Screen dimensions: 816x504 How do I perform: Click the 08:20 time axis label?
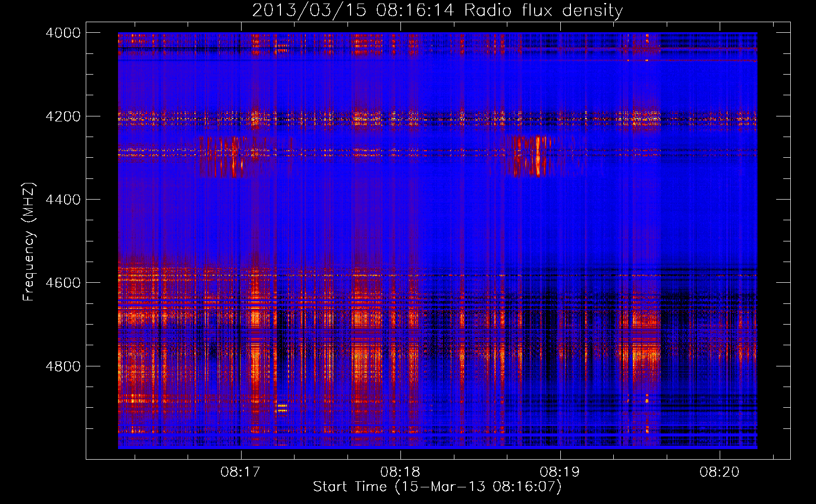click(719, 472)
